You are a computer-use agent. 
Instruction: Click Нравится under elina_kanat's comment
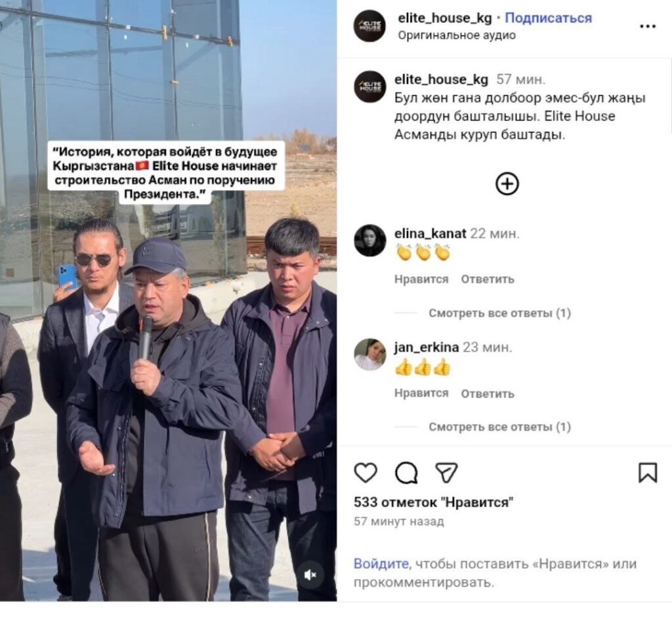(x=421, y=279)
